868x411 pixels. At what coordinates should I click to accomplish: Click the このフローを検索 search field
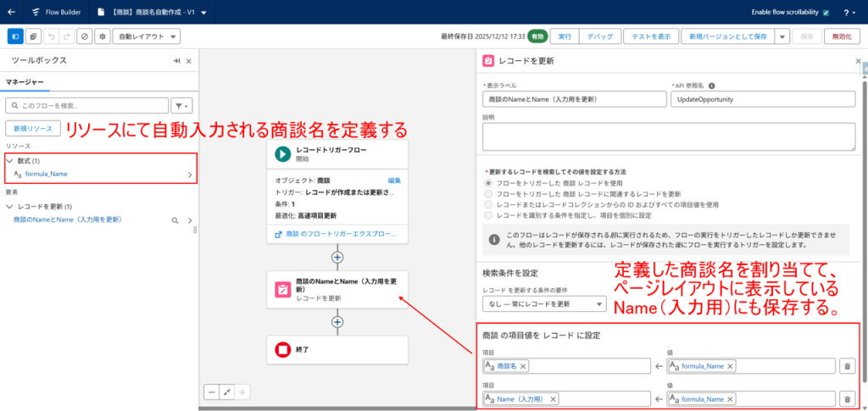(87, 106)
